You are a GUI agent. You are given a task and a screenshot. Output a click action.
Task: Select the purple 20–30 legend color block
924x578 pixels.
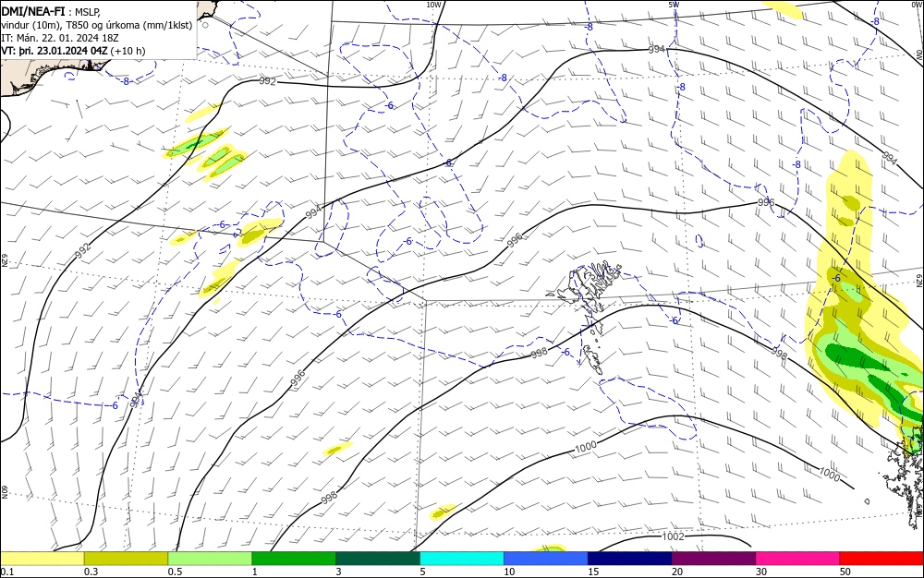point(713,559)
